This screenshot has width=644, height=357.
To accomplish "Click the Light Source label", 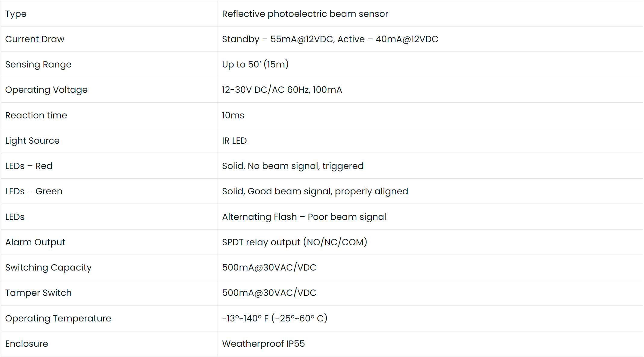I will coord(33,141).
